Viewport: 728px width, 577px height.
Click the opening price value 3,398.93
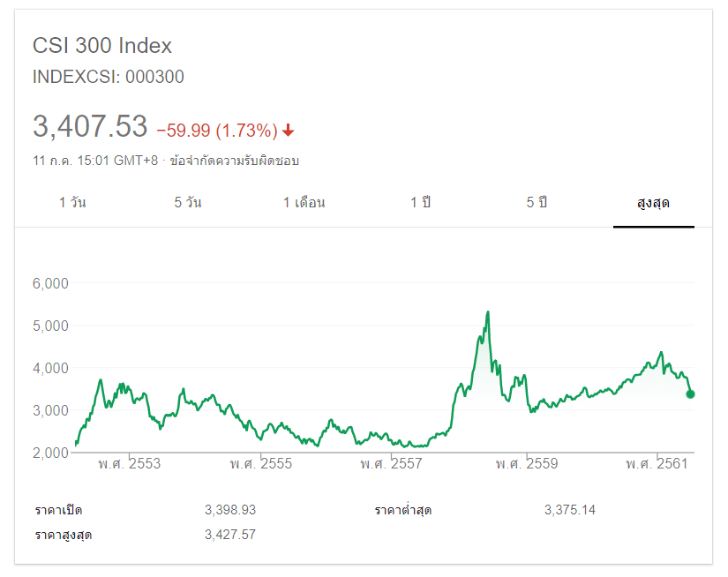(x=229, y=510)
